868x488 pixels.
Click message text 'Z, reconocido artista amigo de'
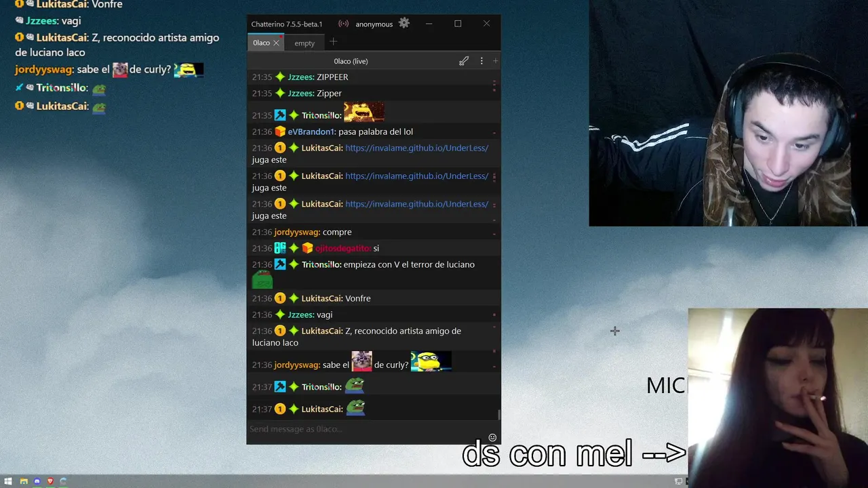(x=403, y=331)
